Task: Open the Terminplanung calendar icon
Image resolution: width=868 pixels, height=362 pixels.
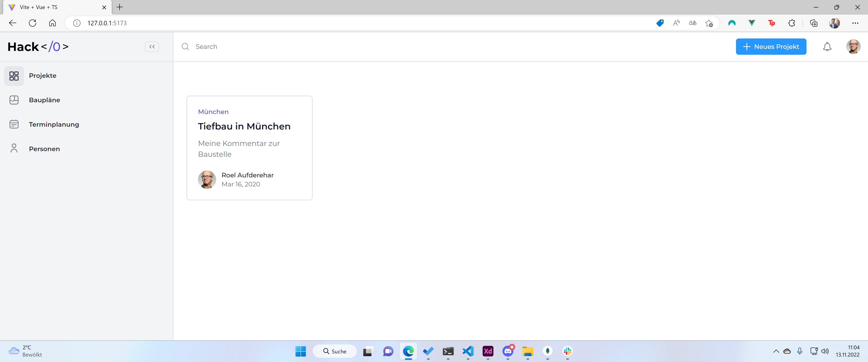Action: click(14, 124)
